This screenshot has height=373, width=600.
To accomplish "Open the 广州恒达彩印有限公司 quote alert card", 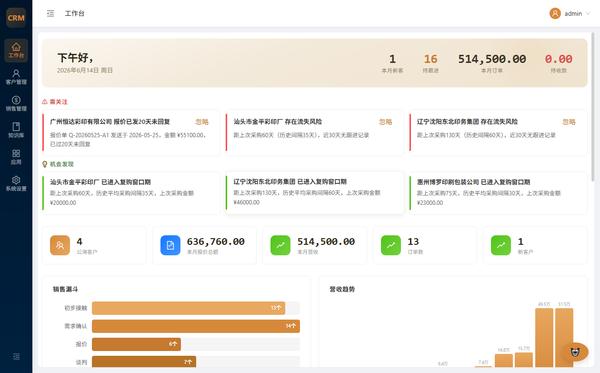I will click(x=131, y=132).
